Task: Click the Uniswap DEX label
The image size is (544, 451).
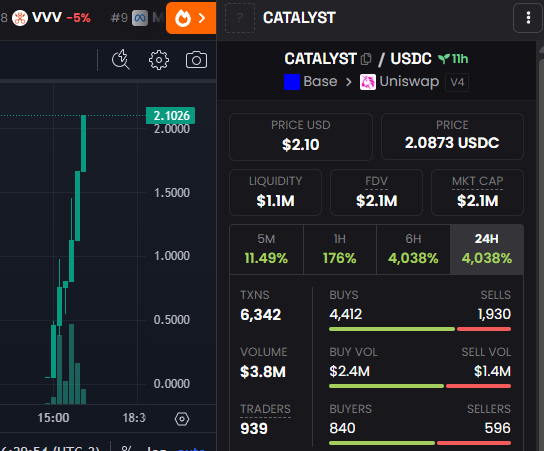Action: coord(409,82)
